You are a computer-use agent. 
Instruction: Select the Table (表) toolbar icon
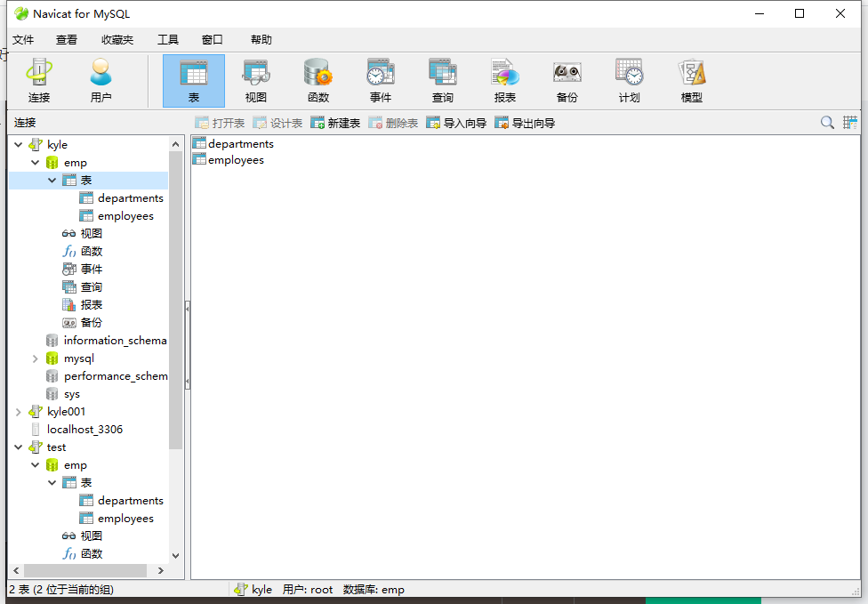(x=194, y=81)
